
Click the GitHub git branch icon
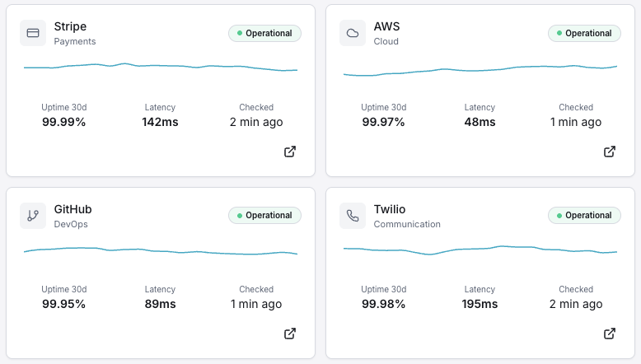pos(33,216)
